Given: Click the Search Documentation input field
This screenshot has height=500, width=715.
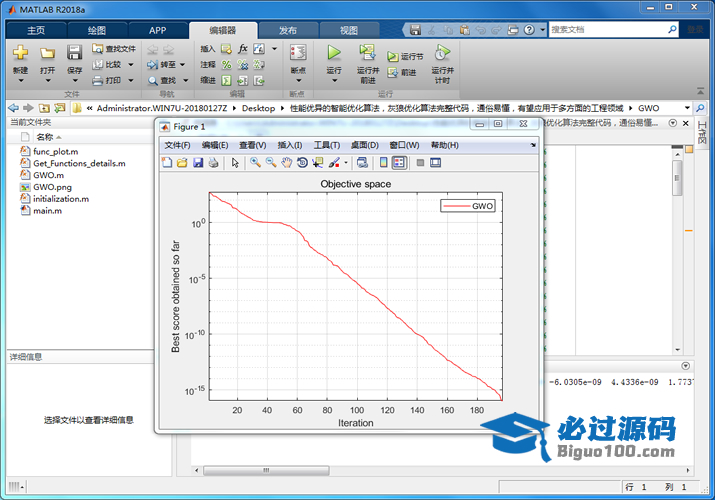Looking at the screenshot, I should click(606, 30).
